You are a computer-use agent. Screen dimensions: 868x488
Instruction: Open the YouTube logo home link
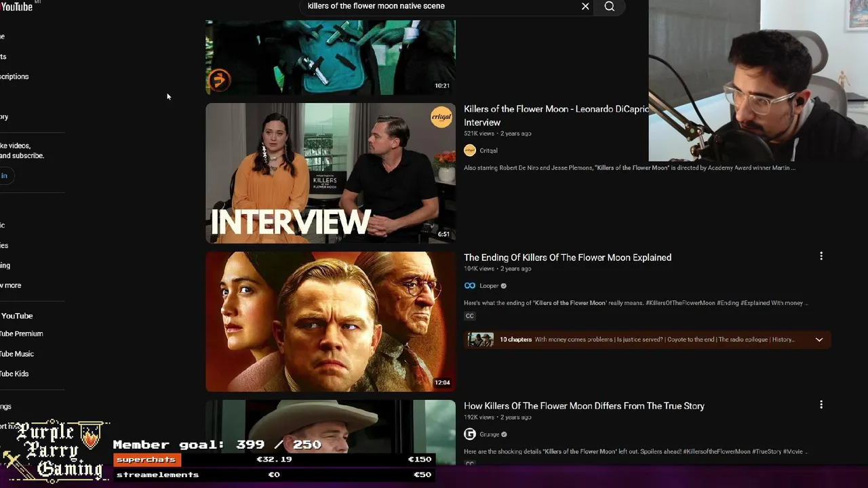click(x=16, y=6)
